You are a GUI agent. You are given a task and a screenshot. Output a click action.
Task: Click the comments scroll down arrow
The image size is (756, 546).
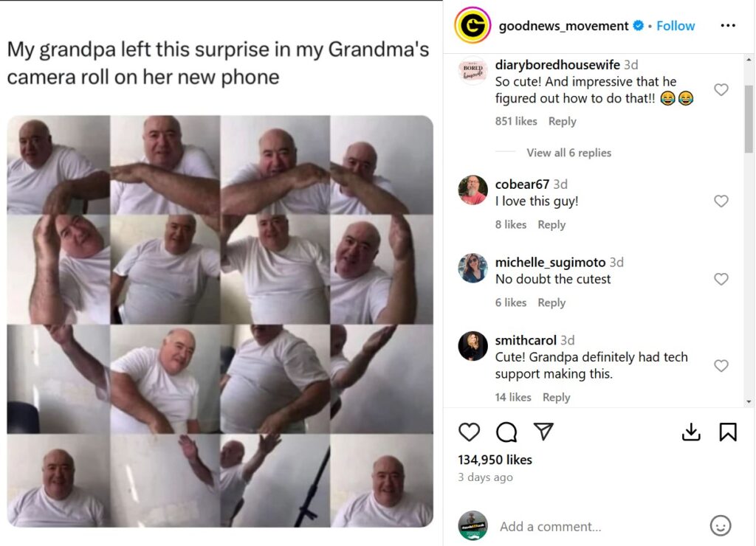[x=749, y=401]
